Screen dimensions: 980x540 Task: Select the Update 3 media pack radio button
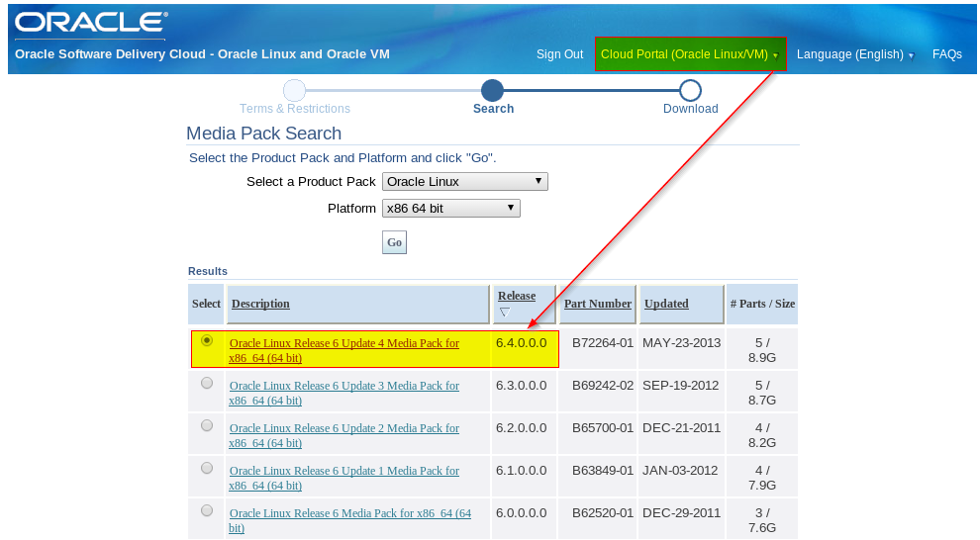207,384
